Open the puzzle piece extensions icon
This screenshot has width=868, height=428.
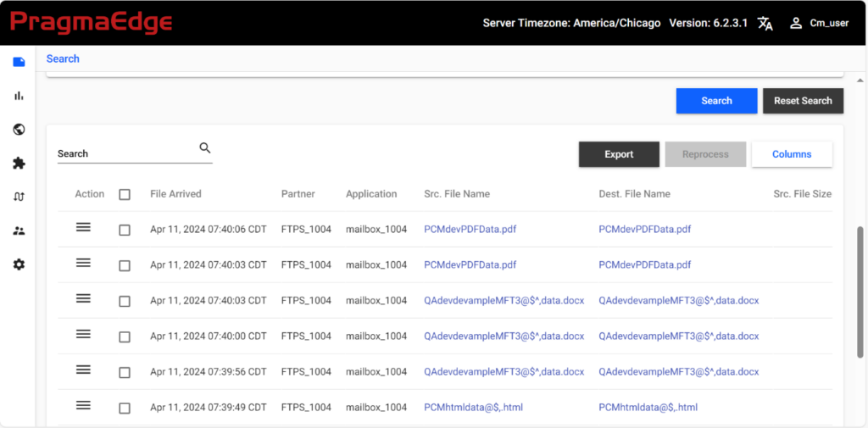[x=19, y=164]
